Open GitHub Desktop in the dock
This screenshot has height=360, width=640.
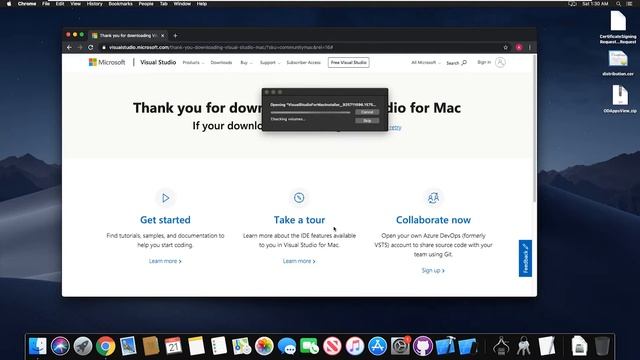[x=423, y=346]
